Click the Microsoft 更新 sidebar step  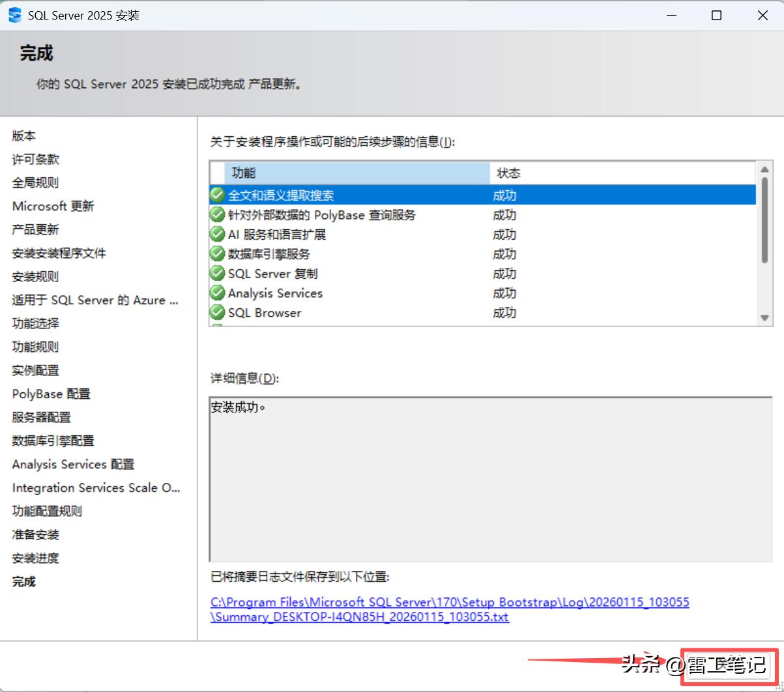(53, 206)
